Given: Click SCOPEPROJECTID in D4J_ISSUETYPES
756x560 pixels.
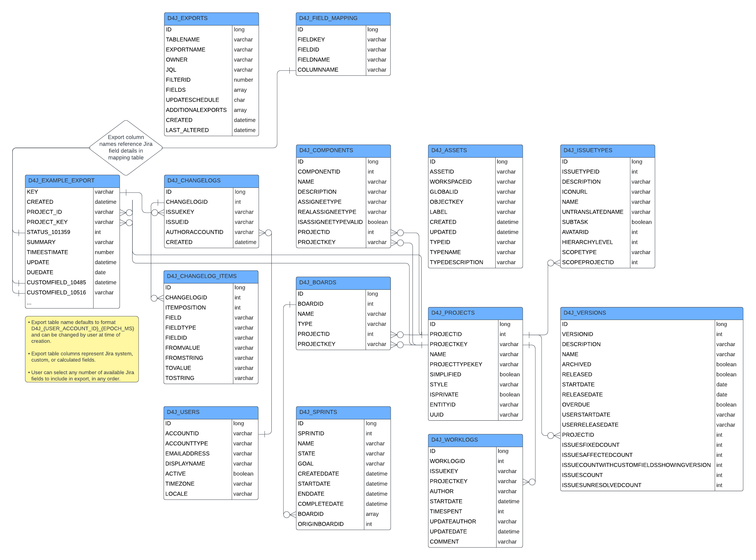Looking at the screenshot, I should click(x=607, y=262).
